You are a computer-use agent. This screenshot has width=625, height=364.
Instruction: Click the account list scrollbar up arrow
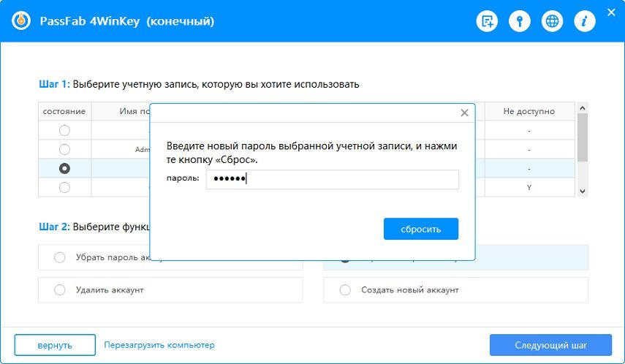[583, 108]
